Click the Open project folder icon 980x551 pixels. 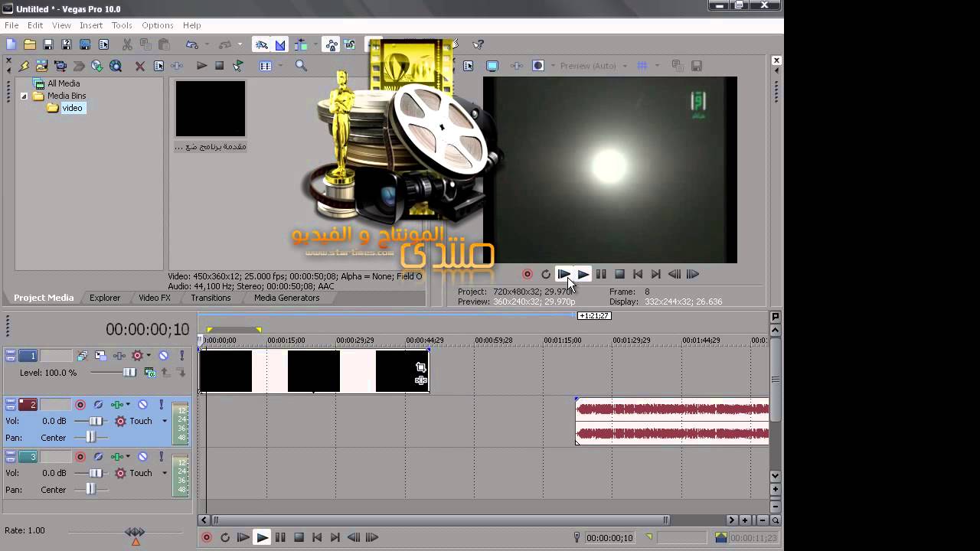[29, 45]
